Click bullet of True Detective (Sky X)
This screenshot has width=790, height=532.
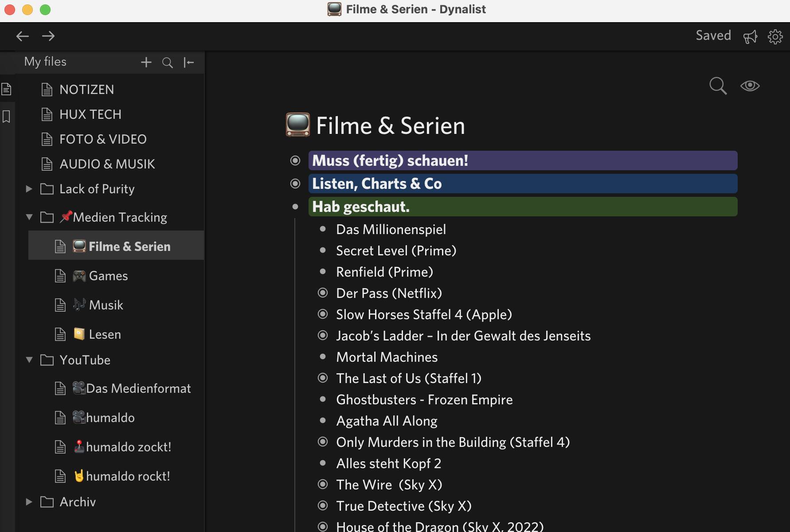click(x=323, y=506)
